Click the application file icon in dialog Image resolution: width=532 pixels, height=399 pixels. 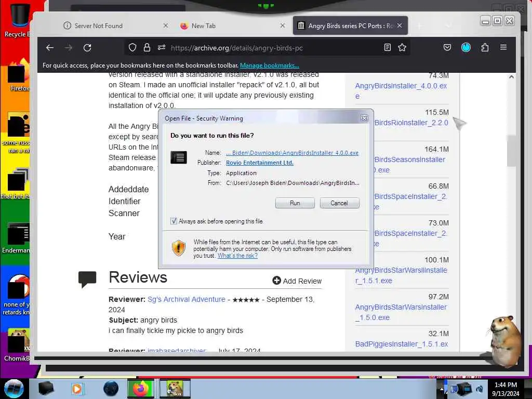(179, 157)
